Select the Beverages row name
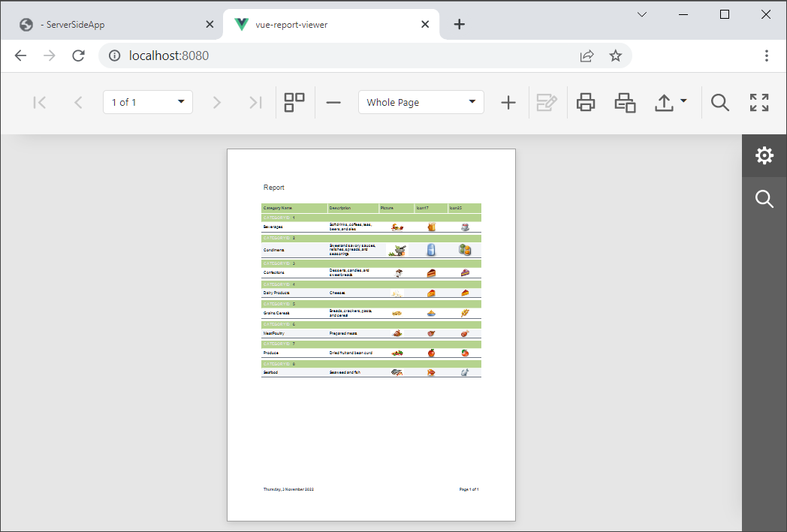The height and width of the screenshot is (532, 787). 273,227
